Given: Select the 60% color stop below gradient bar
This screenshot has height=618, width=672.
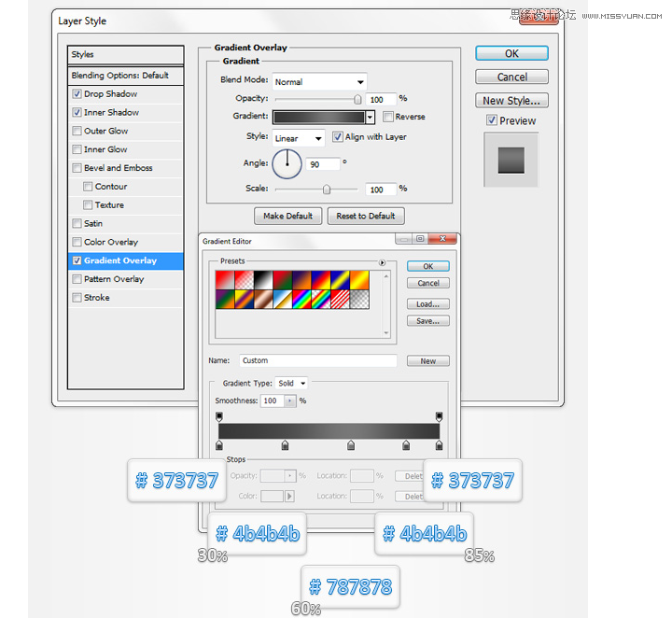Looking at the screenshot, I should click(x=351, y=445).
